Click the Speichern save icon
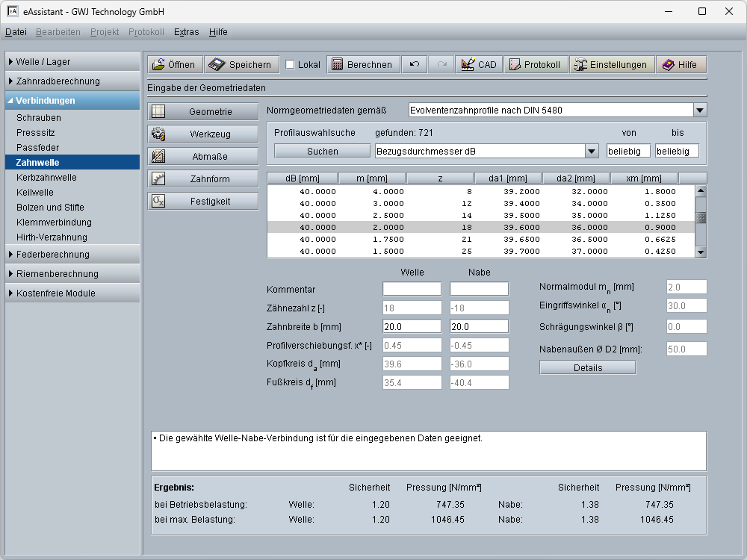The image size is (747, 560). pyautogui.click(x=217, y=65)
